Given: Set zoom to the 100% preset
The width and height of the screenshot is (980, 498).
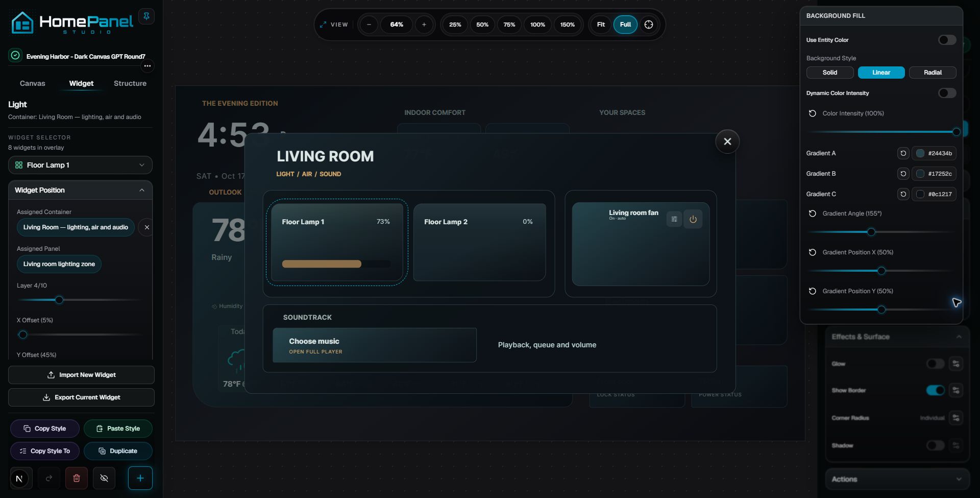Looking at the screenshot, I should pos(537,25).
